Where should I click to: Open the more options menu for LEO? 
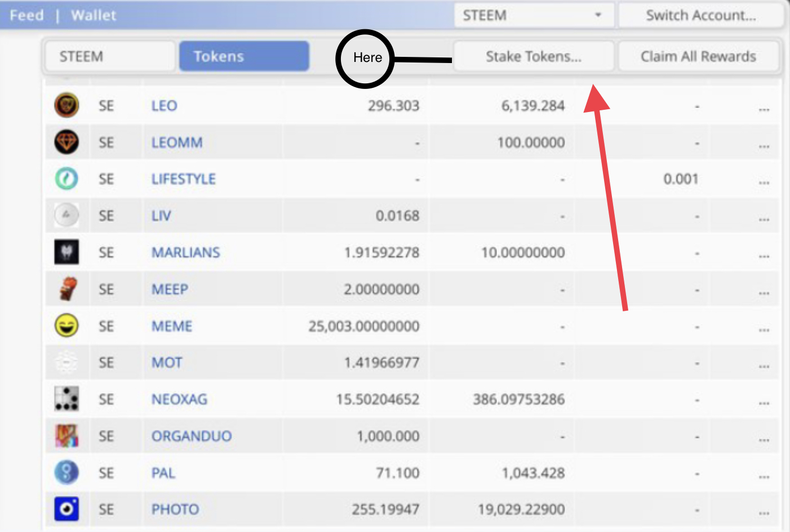coord(764,109)
